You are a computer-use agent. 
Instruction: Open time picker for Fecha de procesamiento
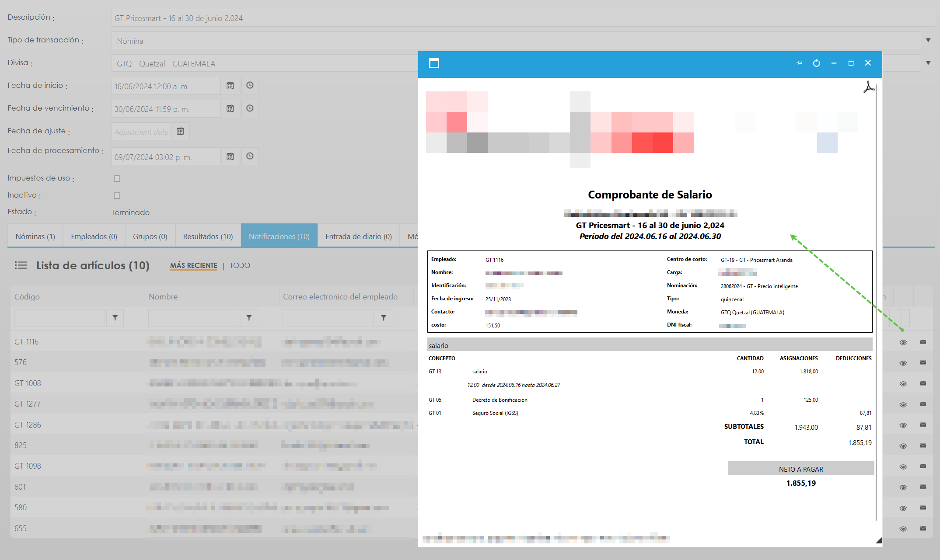(250, 157)
